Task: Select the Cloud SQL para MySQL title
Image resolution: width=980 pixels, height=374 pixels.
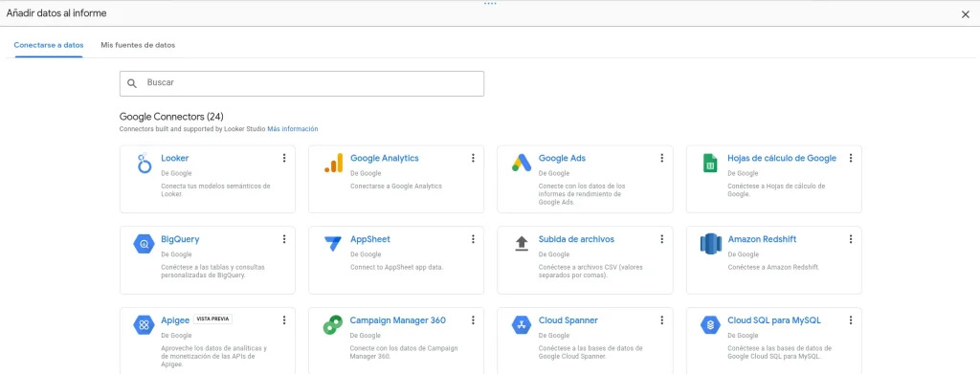Action: (x=773, y=320)
